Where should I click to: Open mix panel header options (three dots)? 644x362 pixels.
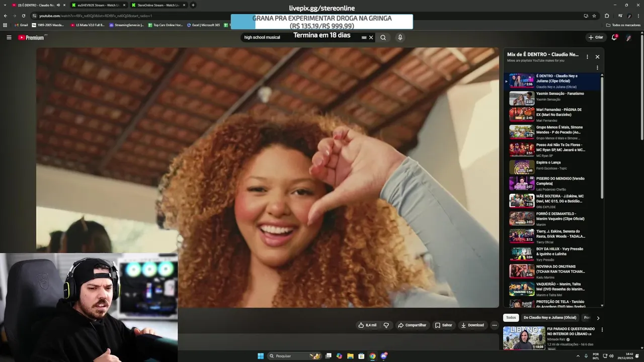pyautogui.click(x=587, y=57)
